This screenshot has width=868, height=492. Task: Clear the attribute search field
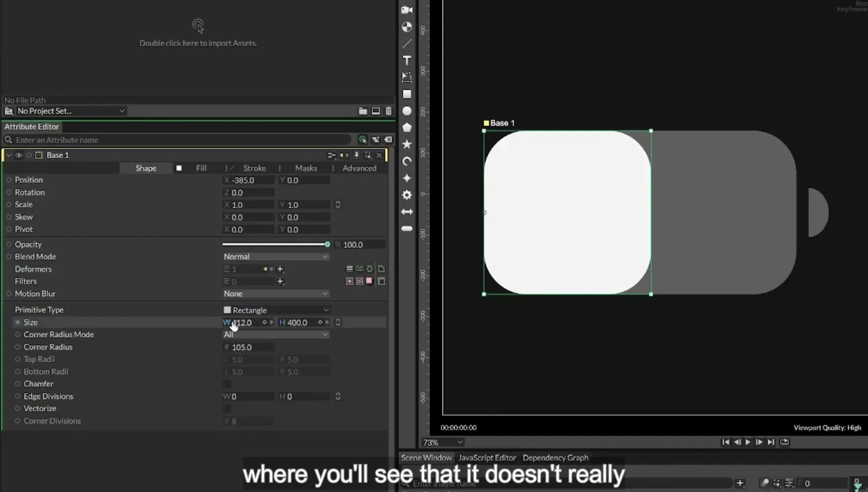[388, 140]
